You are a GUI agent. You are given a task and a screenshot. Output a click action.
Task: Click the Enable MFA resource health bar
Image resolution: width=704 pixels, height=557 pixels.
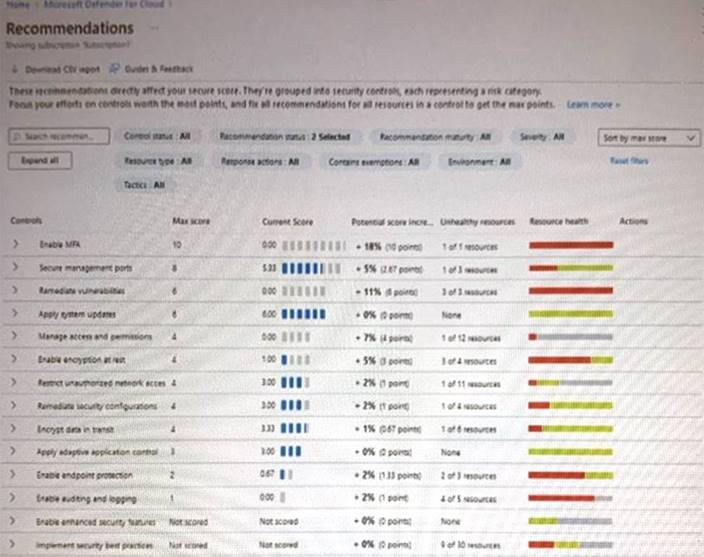coord(570,245)
